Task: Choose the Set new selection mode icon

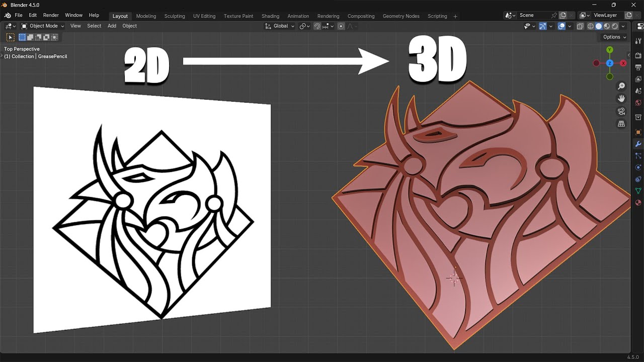Action: pos(23,37)
